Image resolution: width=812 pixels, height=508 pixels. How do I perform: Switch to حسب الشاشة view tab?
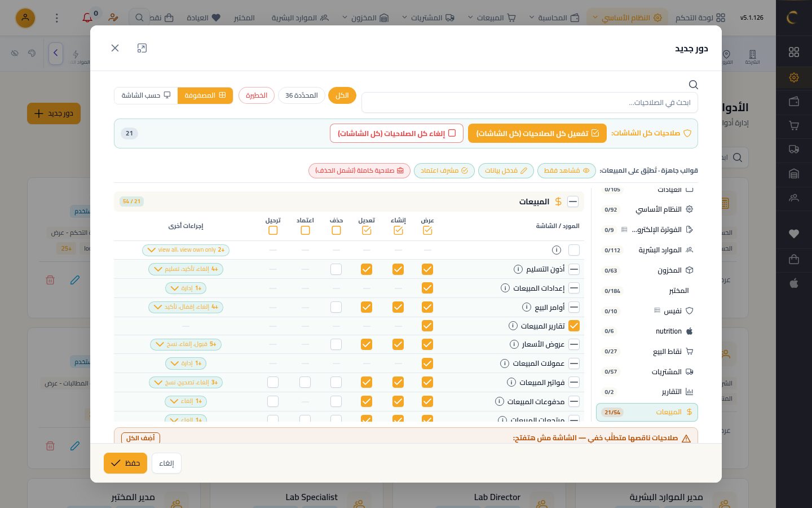coord(146,95)
